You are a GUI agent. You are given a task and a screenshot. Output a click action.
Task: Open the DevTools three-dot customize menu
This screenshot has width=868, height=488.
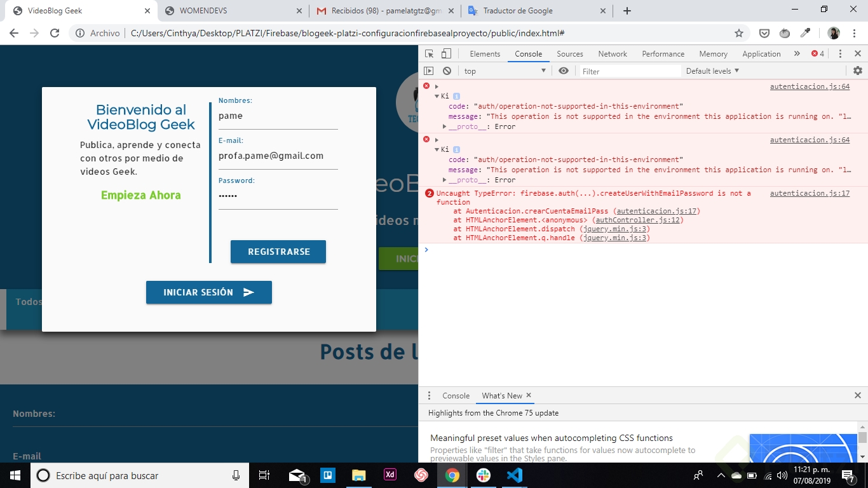click(x=841, y=53)
